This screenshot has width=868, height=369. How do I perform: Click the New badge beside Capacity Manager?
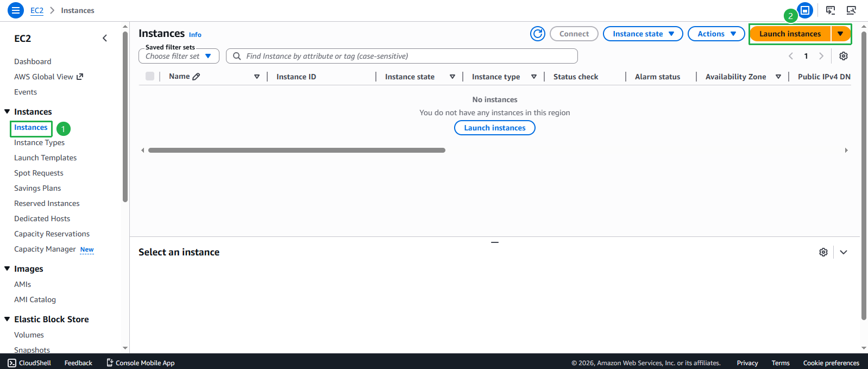[x=87, y=249]
